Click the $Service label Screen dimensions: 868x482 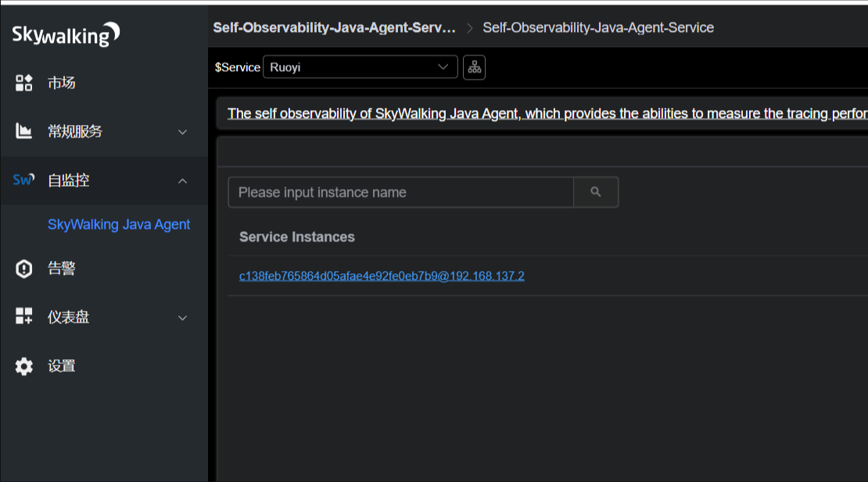tap(238, 67)
